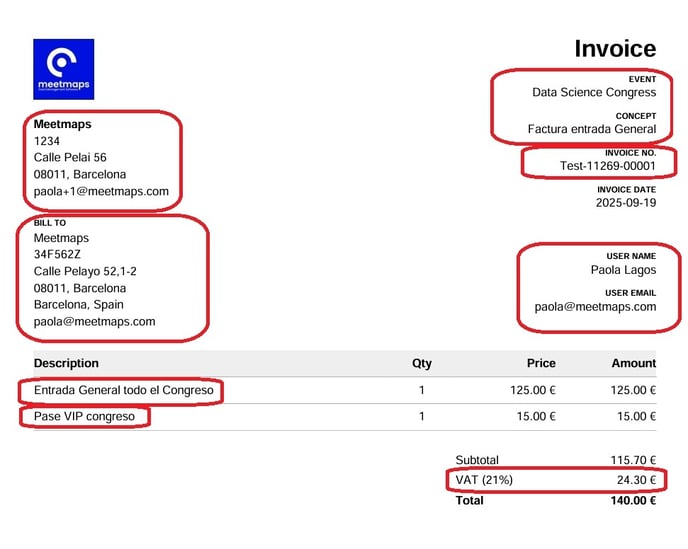
Task: Select the event name Data Science Congress
Action: pyautogui.click(x=594, y=92)
